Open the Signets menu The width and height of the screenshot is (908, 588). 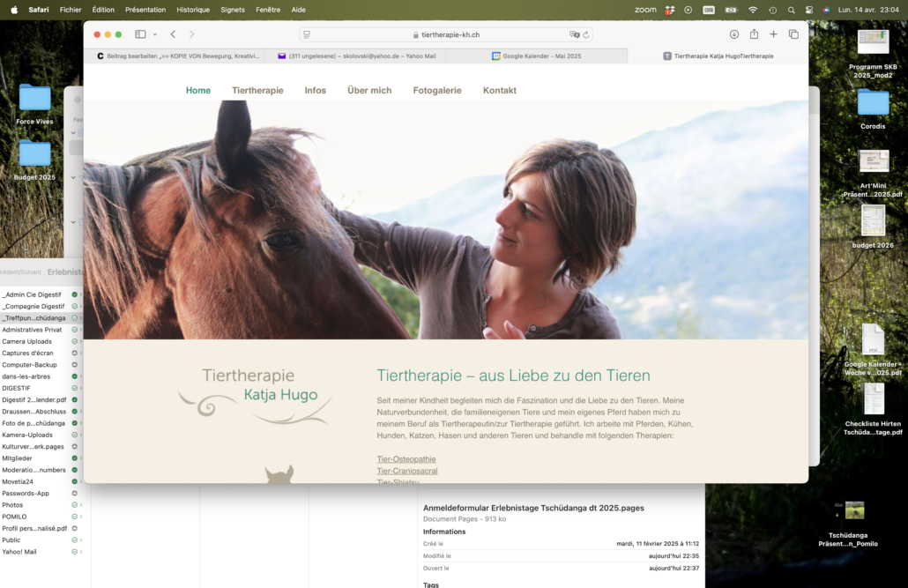(x=232, y=10)
